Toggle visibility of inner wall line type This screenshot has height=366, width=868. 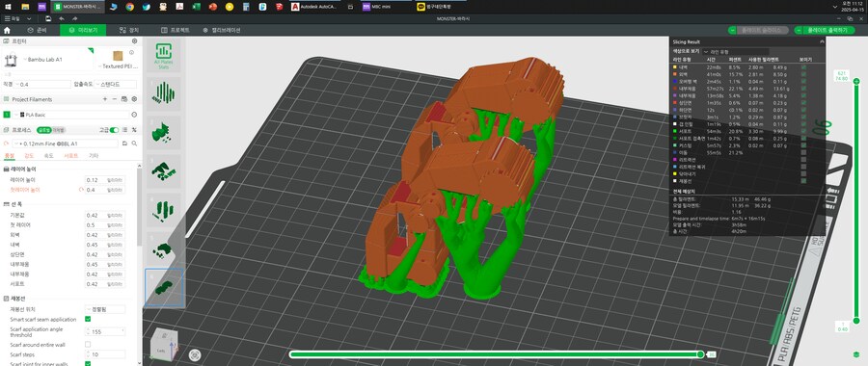pyautogui.click(x=803, y=67)
